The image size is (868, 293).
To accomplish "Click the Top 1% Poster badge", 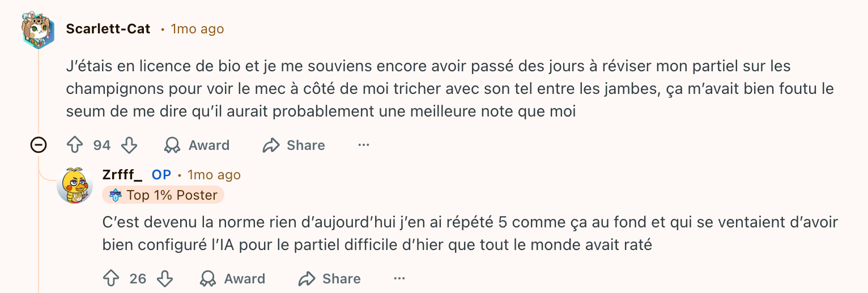I will [x=163, y=195].
